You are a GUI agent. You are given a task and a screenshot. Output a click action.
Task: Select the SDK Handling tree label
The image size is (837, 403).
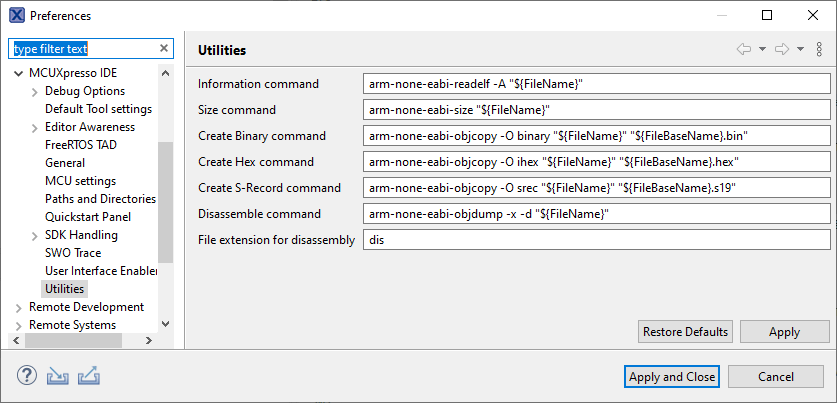[81, 235]
